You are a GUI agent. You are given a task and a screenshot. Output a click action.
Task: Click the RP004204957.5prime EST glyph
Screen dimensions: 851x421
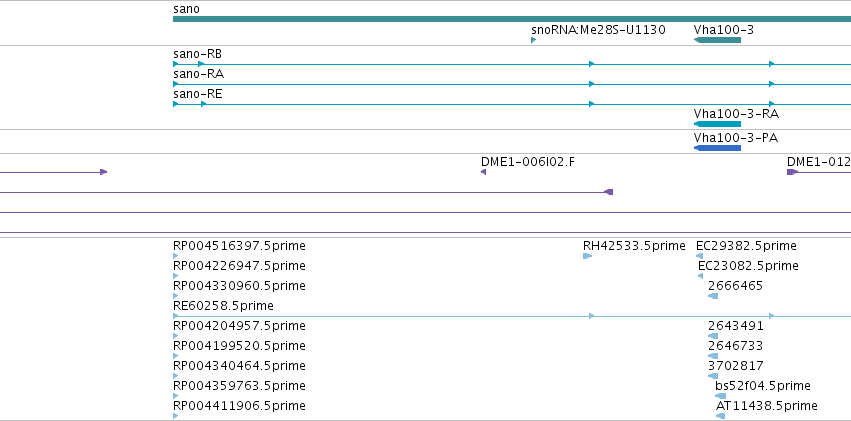[x=175, y=336]
